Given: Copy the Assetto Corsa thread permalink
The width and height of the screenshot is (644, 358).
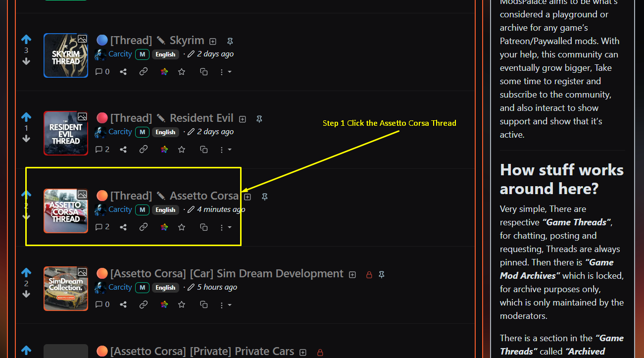Looking at the screenshot, I should pyautogui.click(x=144, y=227).
